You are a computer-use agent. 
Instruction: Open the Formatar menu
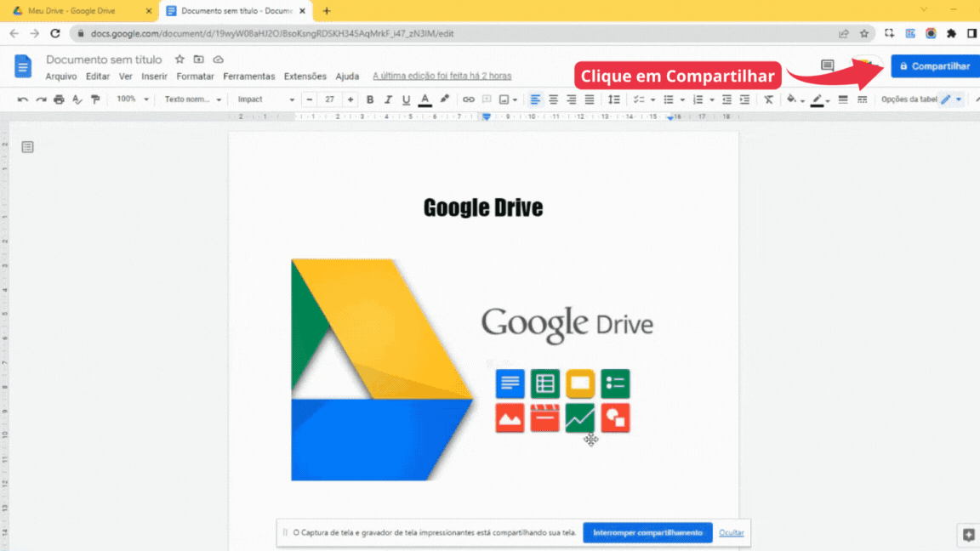(195, 77)
